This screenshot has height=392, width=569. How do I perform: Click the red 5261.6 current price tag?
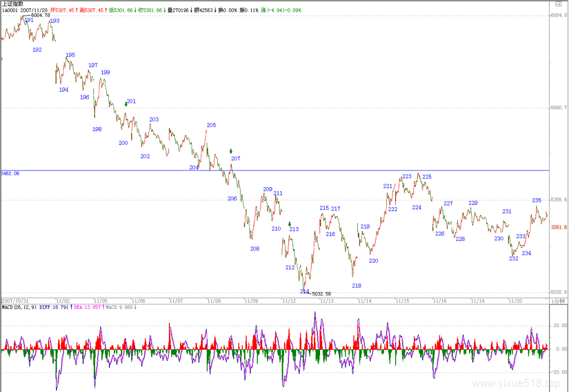[x=559, y=227]
